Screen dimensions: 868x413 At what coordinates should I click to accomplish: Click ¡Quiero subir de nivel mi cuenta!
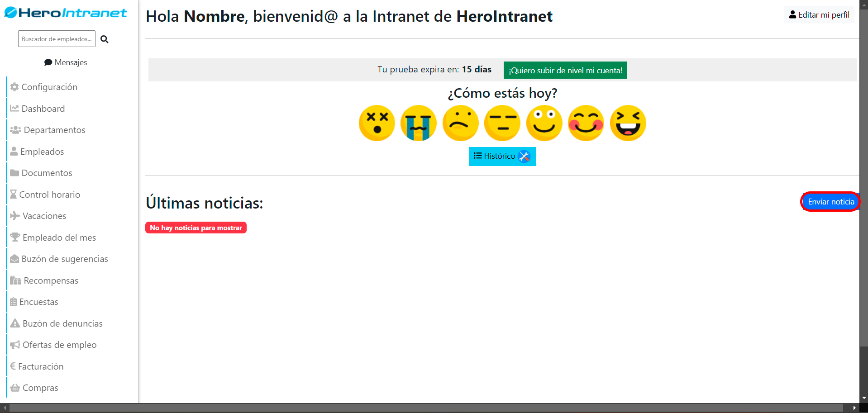coord(565,70)
